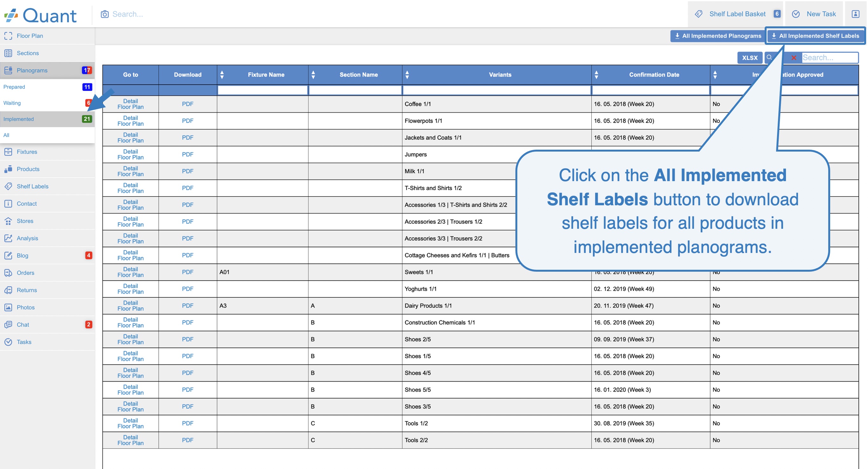The height and width of the screenshot is (469, 868).
Task: Download PDF for Yoghurts 1/1
Action: (188, 289)
